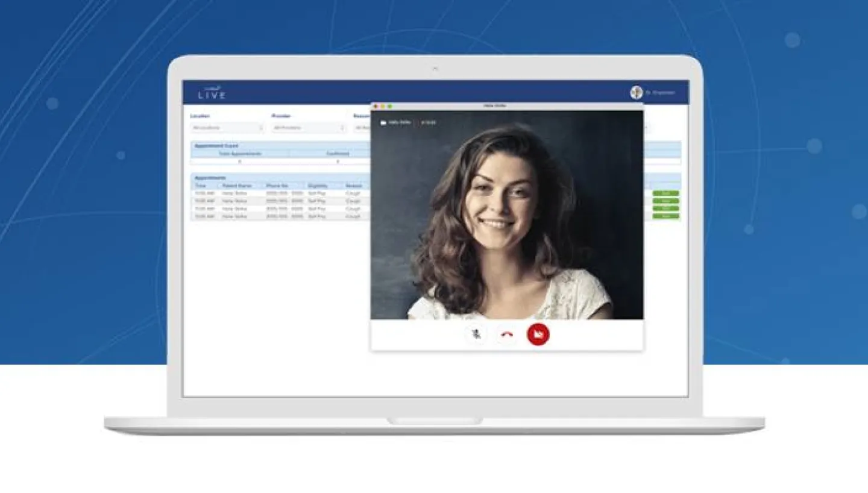Select a patient row in the appointments table
The height and width of the screenshot is (493, 868).
coord(271,201)
